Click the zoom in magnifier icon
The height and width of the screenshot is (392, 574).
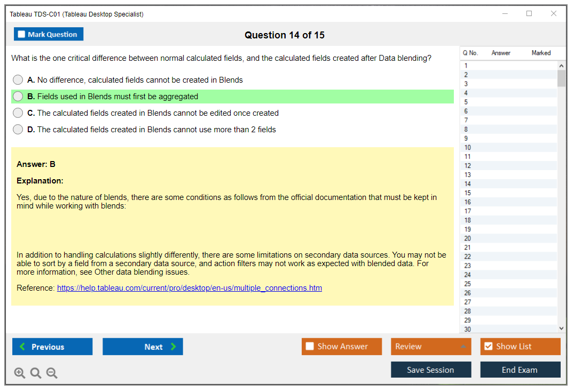(x=20, y=373)
